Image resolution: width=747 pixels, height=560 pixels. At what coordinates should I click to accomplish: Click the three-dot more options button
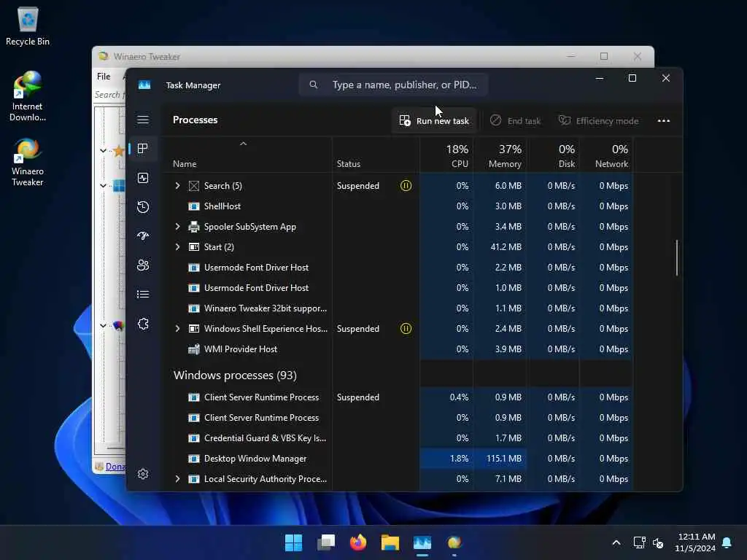[664, 121]
